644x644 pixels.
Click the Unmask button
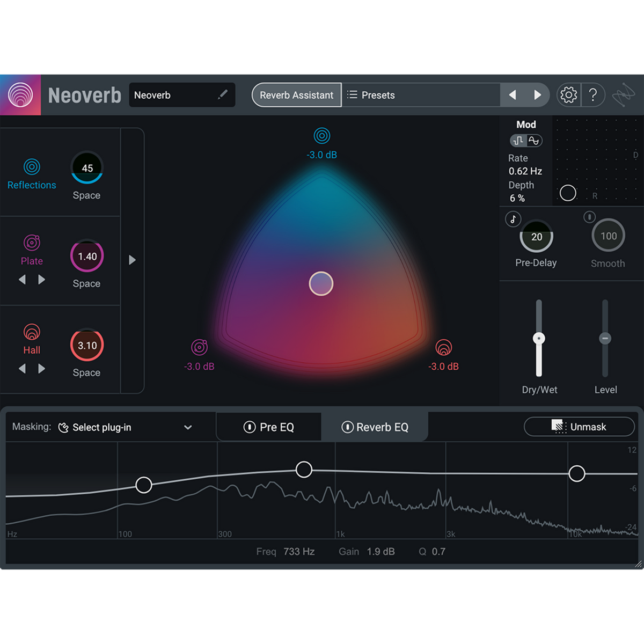pyautogui.click(x=579, y=427)
